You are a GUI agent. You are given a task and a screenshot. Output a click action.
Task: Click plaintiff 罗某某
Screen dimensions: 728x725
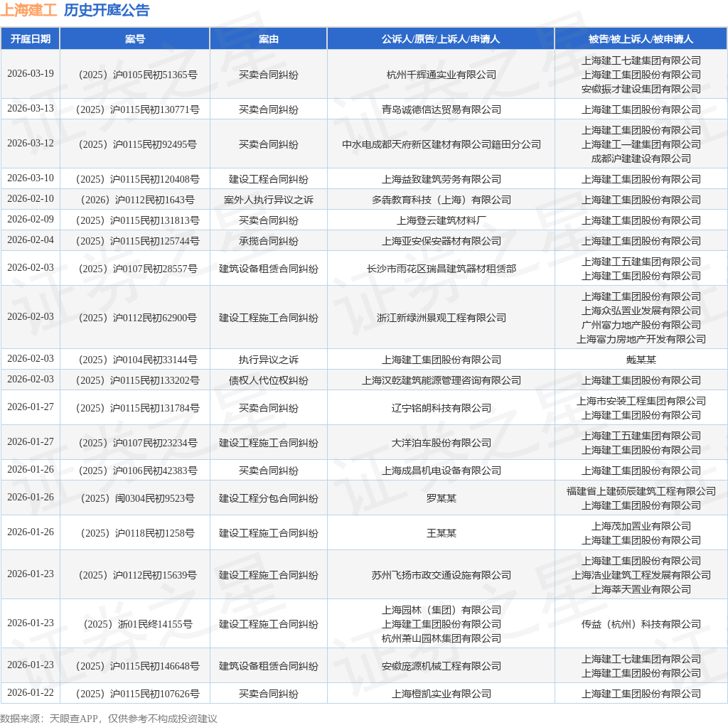coord(441,498)
